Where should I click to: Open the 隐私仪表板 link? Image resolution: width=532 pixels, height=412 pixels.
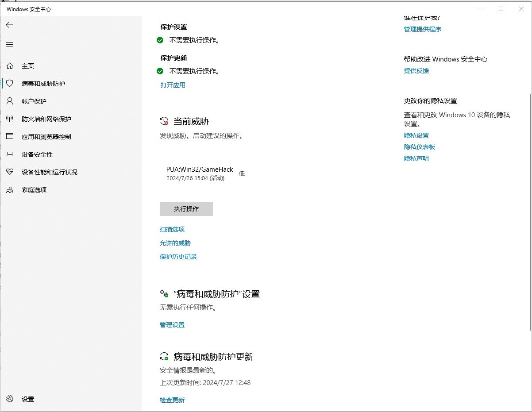point(420,147)
